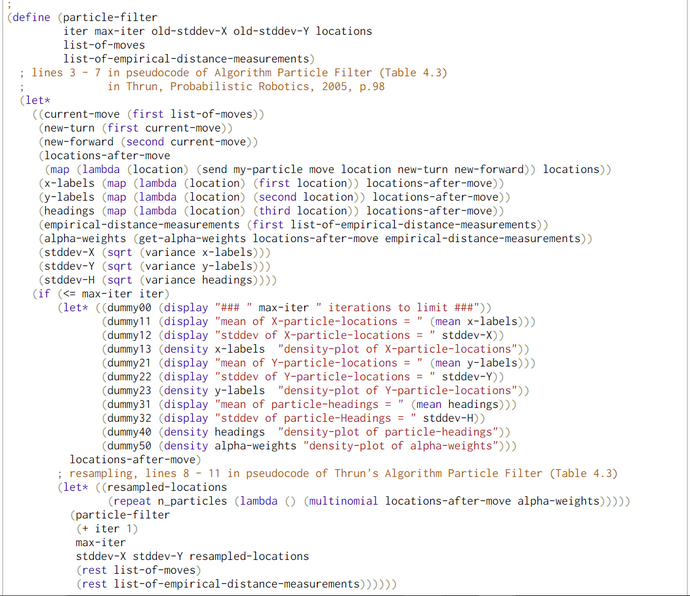
Task: Click the "dummy40" binding
Action: click(x=129, y=432)
